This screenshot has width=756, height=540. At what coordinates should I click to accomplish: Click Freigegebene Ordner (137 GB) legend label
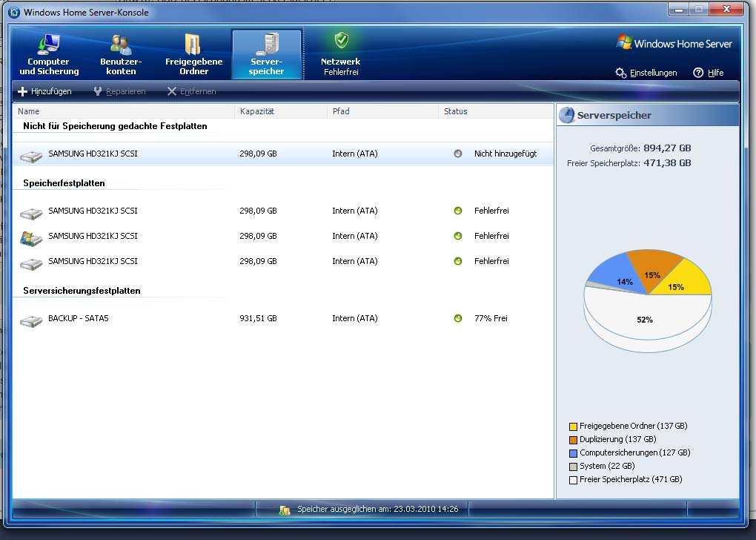(633, 426)
